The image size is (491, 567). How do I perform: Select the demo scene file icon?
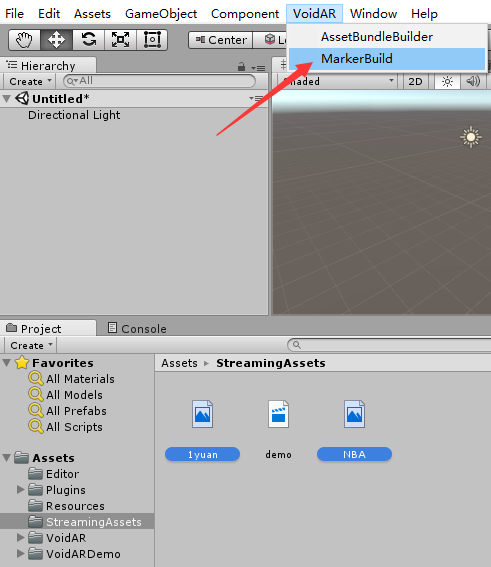(278, 414)
